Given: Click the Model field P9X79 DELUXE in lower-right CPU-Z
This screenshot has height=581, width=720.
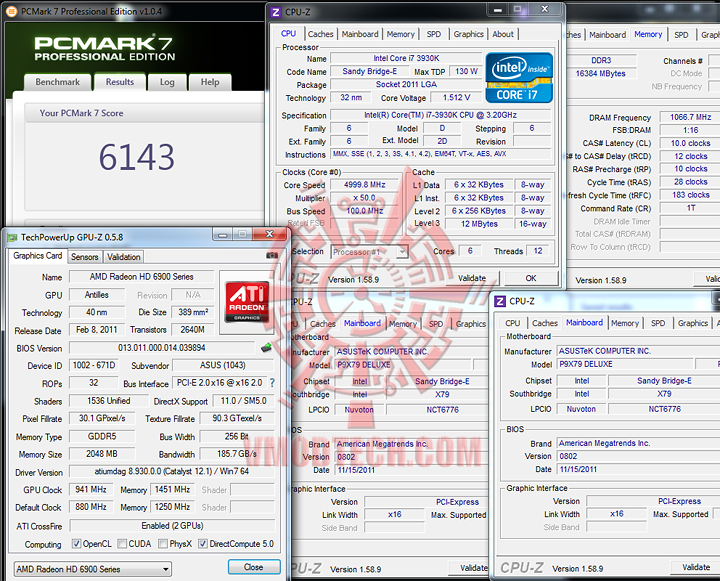Looking at the screenshot, I should click(624, 364).
